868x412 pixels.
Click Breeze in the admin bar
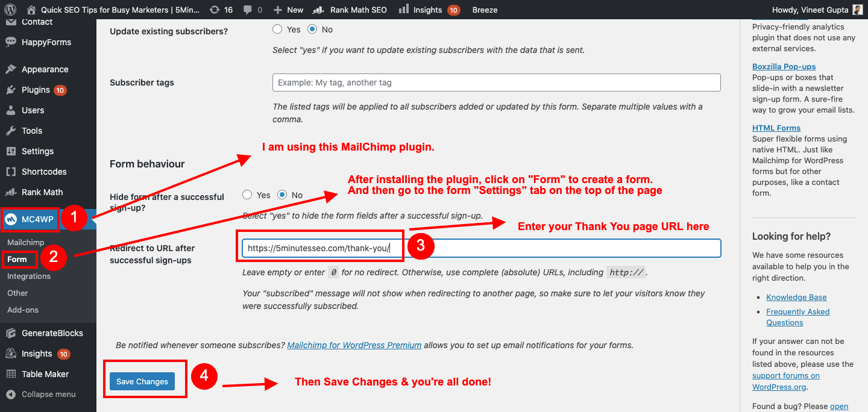click(485, 10)
